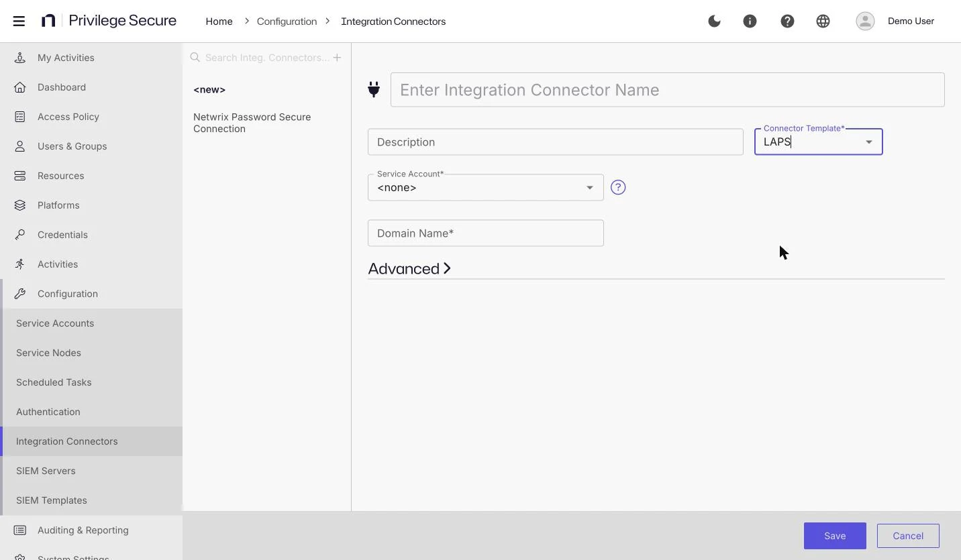961x560 pixels.
Task: Open the help question mark in header
Action: point(787,21)
